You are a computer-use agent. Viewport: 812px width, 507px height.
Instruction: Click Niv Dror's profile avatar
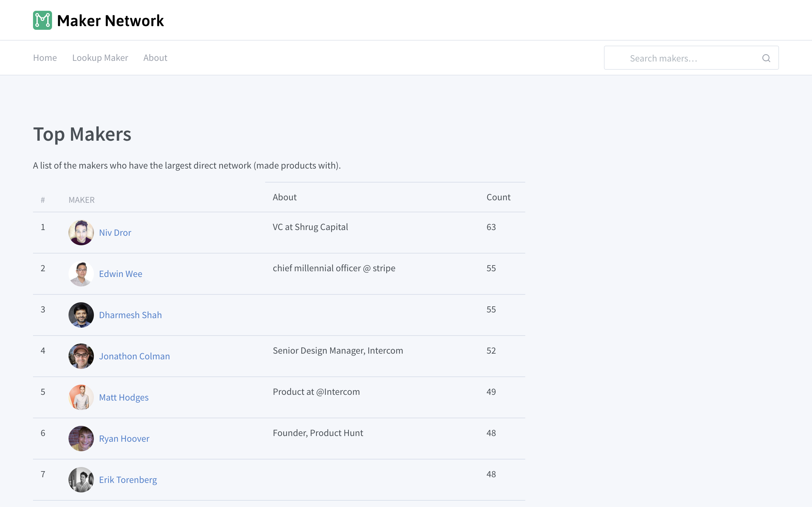point(81,232)
